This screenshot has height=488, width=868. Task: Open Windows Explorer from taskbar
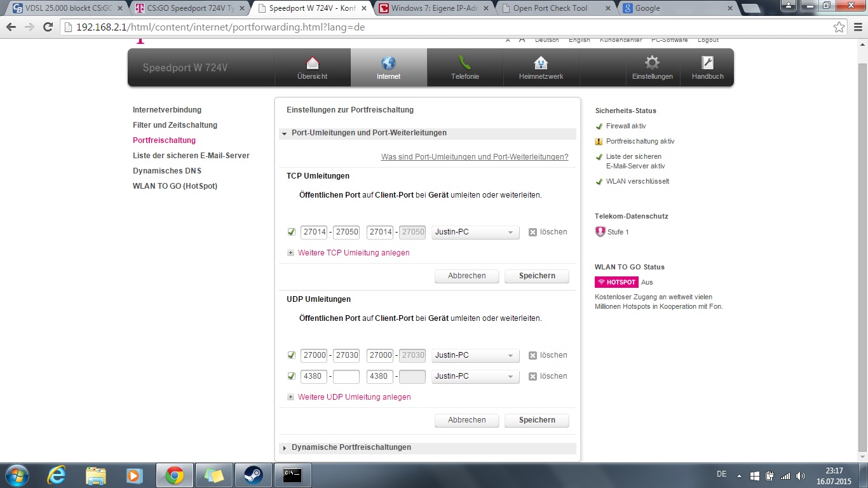pyautogui.click(x=96, y=475)
